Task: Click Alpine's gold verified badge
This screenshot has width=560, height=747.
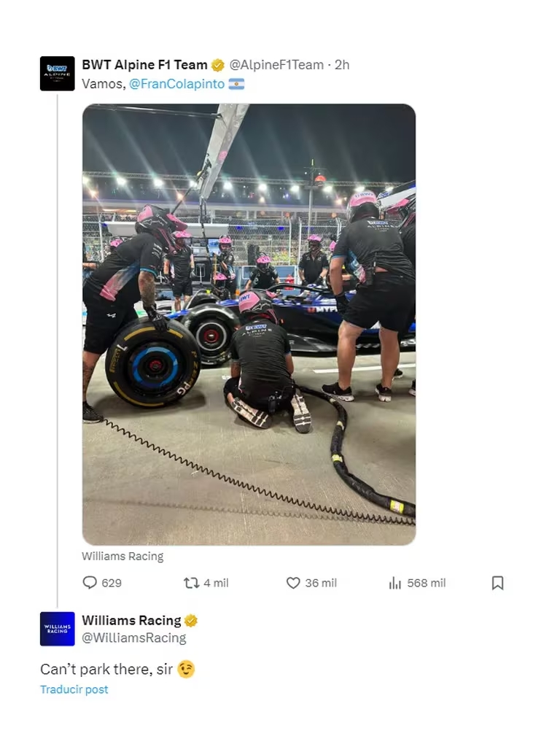Action: 217,65
